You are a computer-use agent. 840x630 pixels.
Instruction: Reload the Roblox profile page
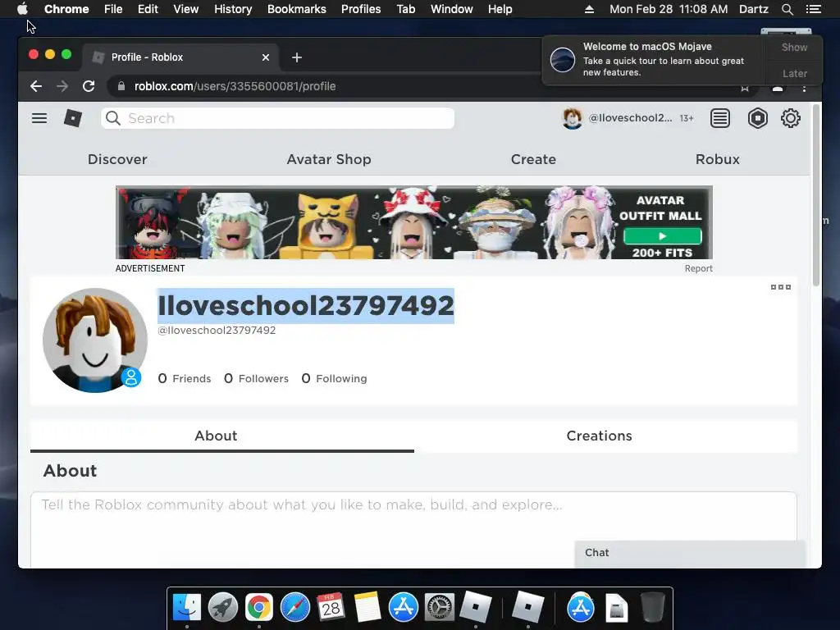click(89, 86)
